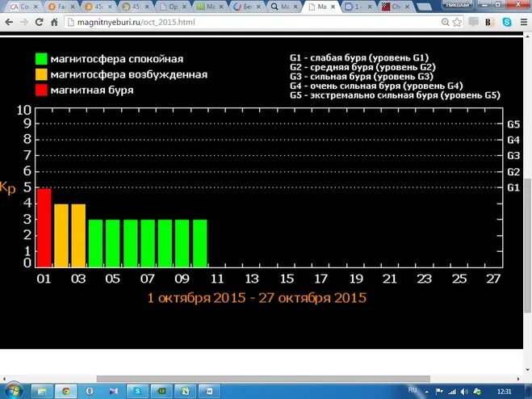This screenshot has width=532, height=399.
Task: Click the Николай profile button
Action: point(458,4)
